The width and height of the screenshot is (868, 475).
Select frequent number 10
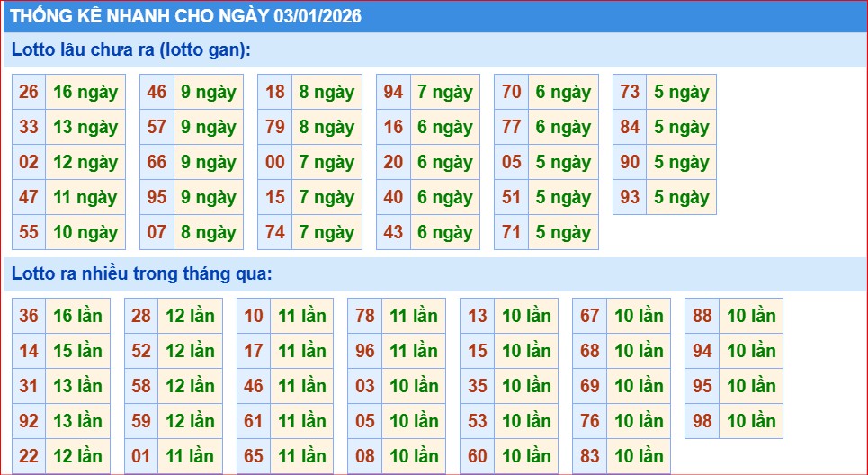click(254, 316)
